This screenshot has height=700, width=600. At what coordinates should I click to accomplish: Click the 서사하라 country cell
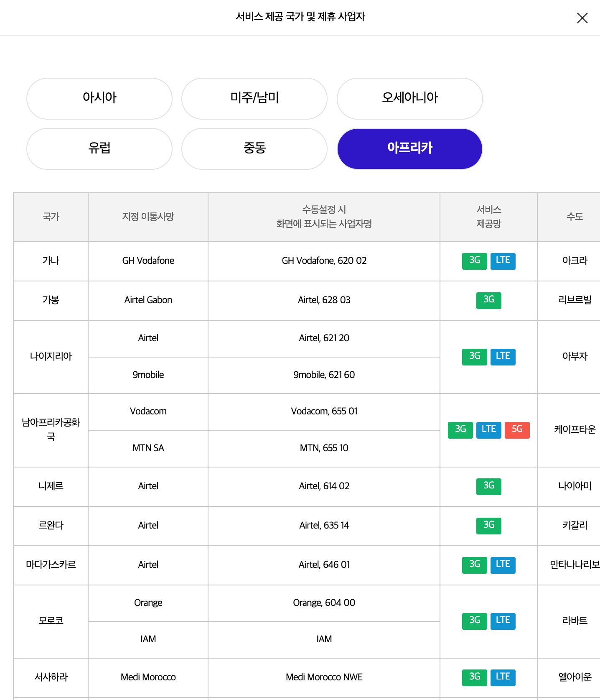coord(51,678)
